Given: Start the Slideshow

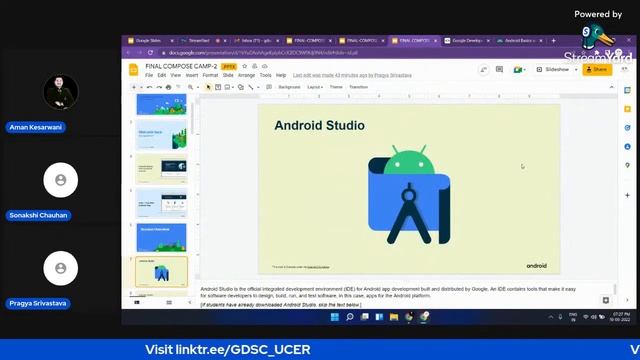Looking at the screenshot, I should 553,70.
